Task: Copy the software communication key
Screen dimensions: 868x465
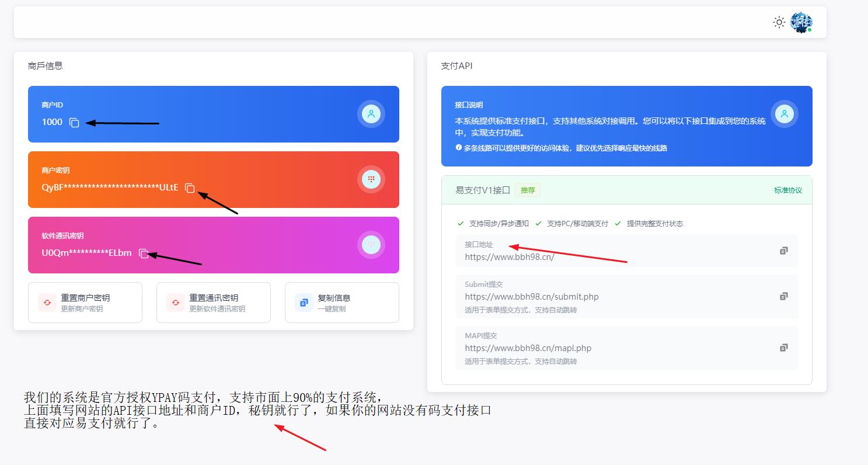Action: pos(144,254)
